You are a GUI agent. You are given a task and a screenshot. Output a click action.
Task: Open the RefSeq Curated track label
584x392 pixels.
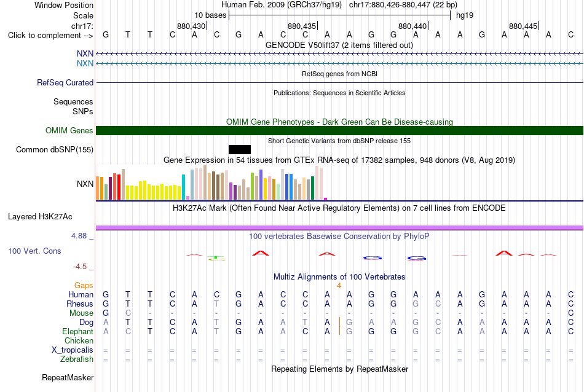[65, 83]
